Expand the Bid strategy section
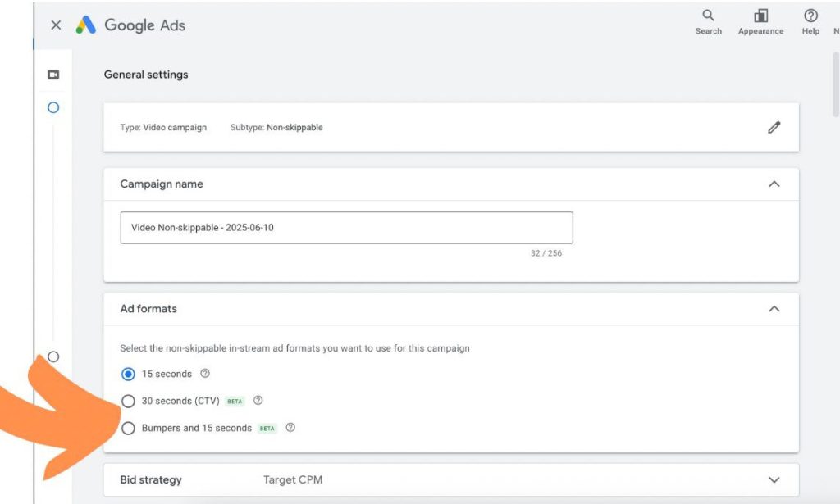 point(774,479)
